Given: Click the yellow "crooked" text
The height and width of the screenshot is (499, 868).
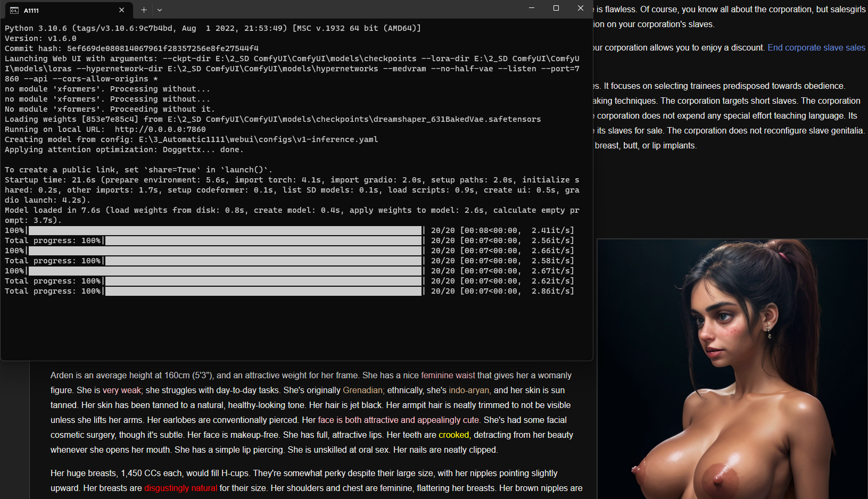Looking at the screenshot, I should pyautogui.click(x=453, y=435).
